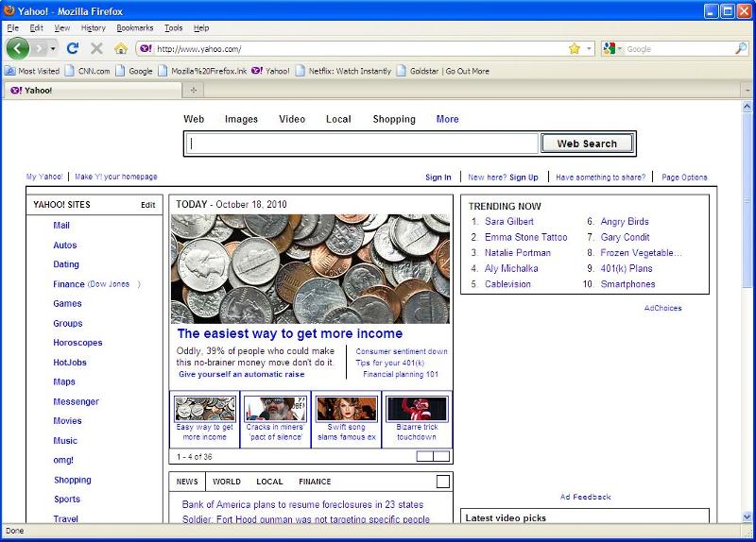The image size is (756, 542).
Task: Switch to Video search tab
Action: pyautogui.click(x=292, y=119)
